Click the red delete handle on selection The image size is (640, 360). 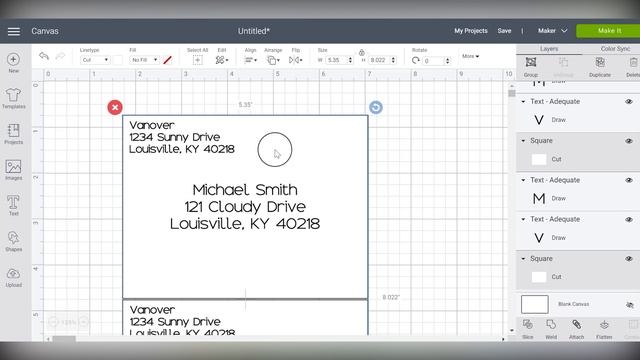pyautogui.click(x=115, y=107)
